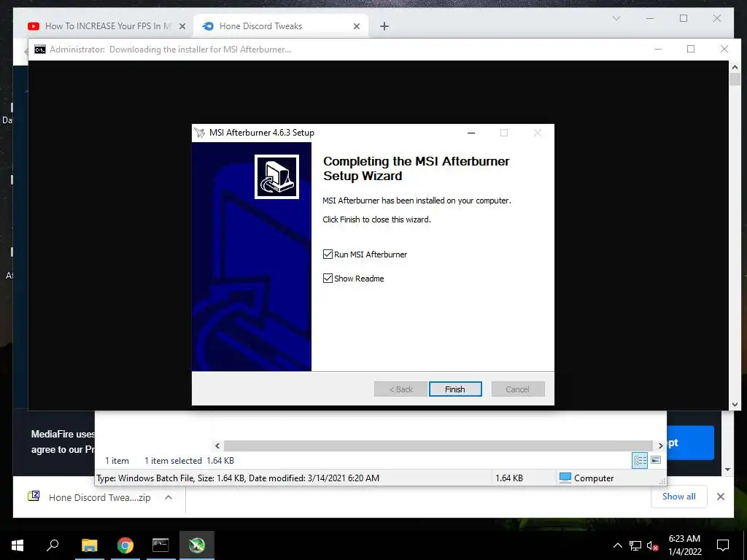This screenshot has width=747, height=560.
Task: Click the Computer icon in status bar
Action: 565,478
